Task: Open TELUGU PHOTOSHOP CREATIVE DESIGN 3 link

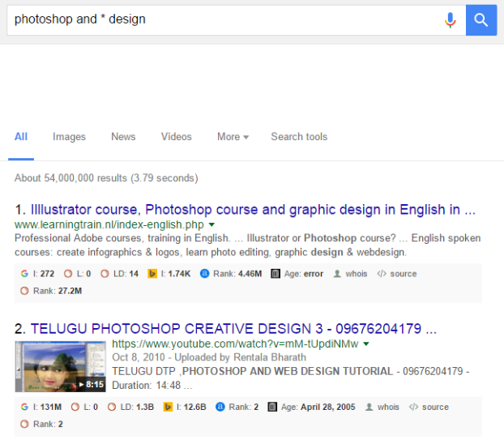Action: (x=233, y=329)
